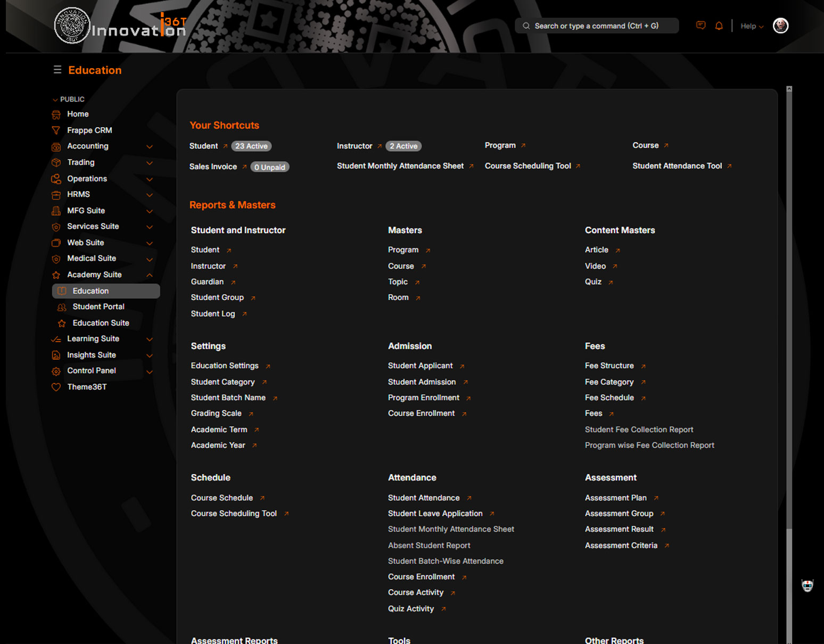Image resolution: width=824 pixels, height=644 pixels.
Task: Open Student Fee Collection Report
Action: 639,430
